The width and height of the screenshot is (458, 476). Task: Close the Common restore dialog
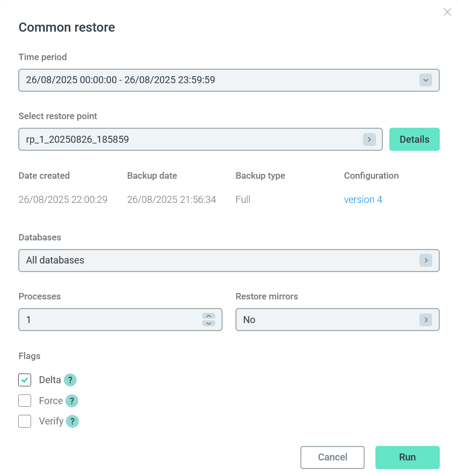point(447,12)
